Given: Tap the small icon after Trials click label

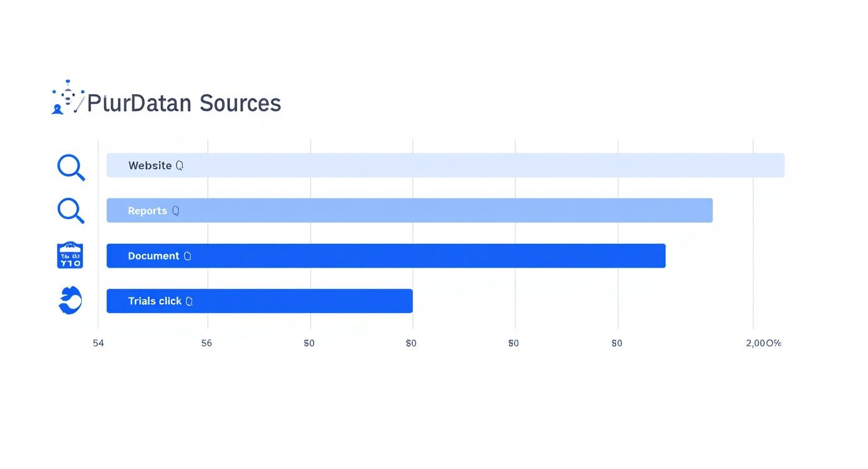Looking at the screenshot, I should coord(189,301).
